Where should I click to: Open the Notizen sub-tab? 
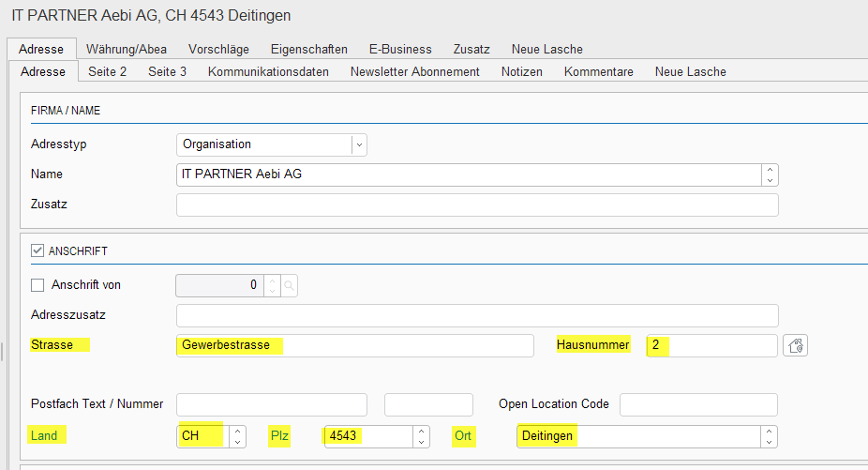tap(522, 72)
